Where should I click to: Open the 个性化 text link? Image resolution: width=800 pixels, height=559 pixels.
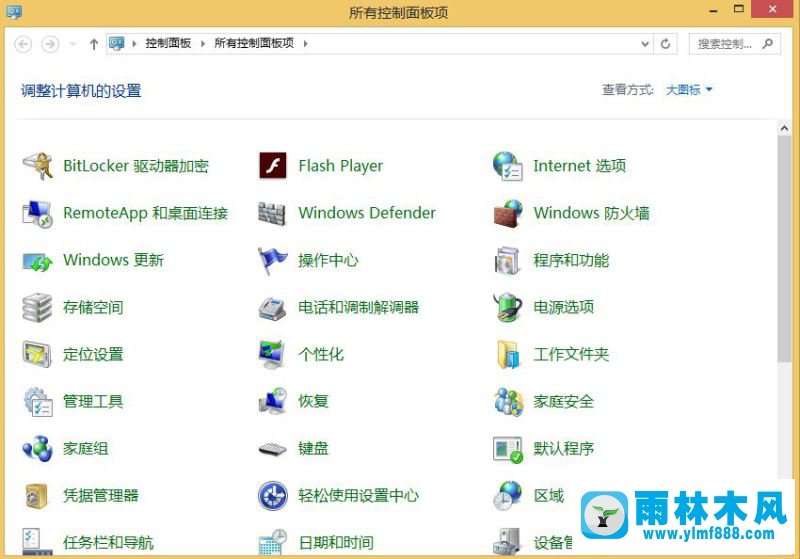(x=321, y=354)
